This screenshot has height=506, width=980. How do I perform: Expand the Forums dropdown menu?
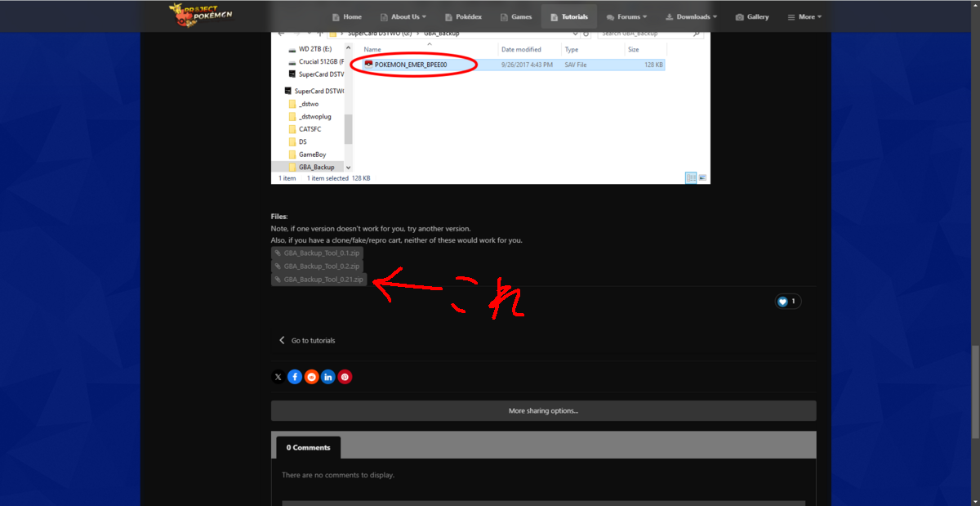coord(626,16)
